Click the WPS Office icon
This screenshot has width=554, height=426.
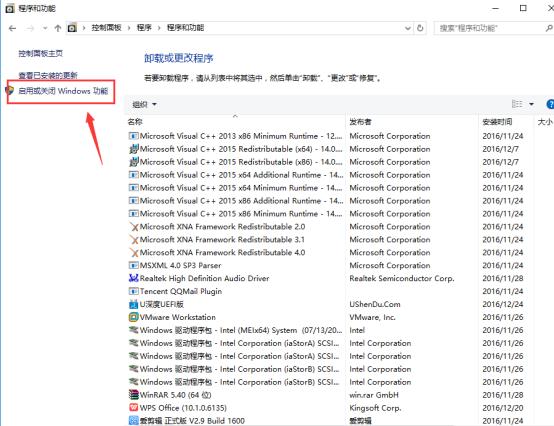pos(134,408)
